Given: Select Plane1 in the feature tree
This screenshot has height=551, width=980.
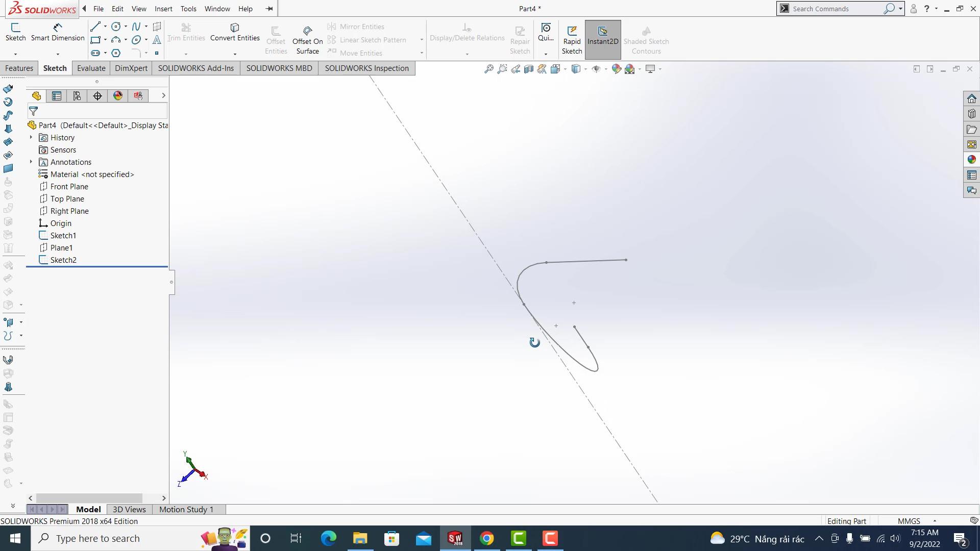Looking at the screenshot, I should tap(61, 248).
